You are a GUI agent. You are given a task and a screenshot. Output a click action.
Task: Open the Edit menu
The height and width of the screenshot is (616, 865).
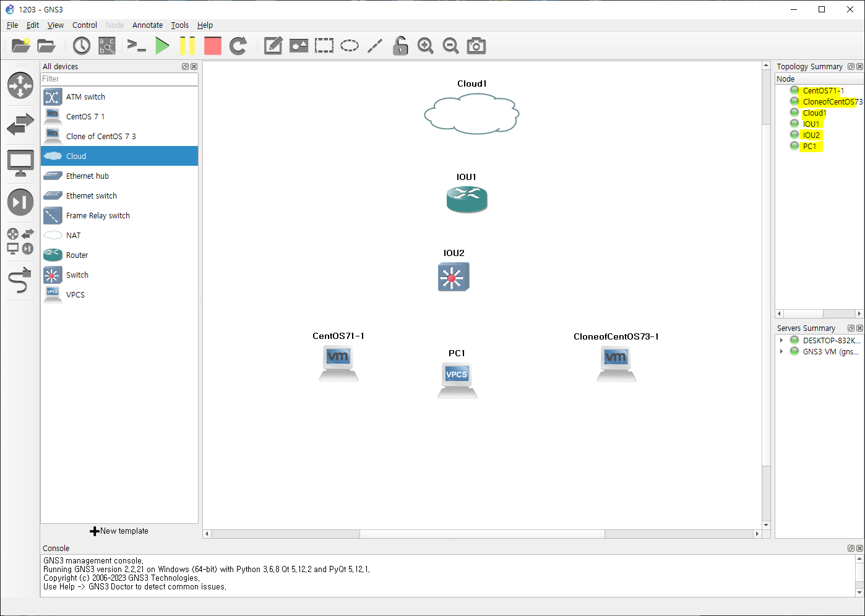coord(33,25)
